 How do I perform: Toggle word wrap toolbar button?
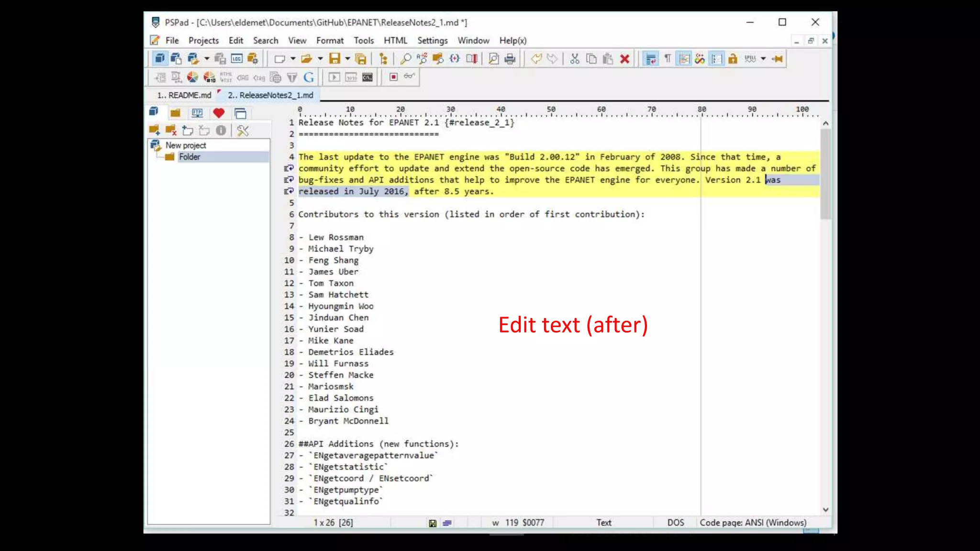pos(651,59)
